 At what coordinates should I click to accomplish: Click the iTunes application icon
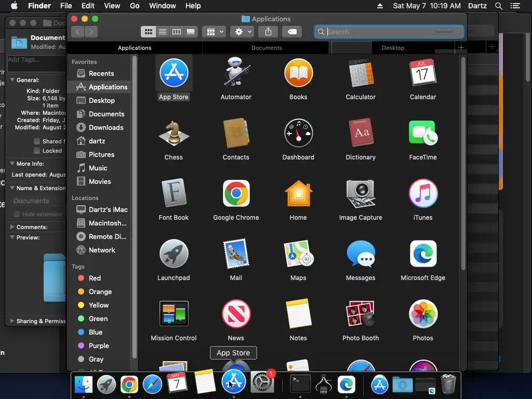pyautogui.click(x=423, y=193)
